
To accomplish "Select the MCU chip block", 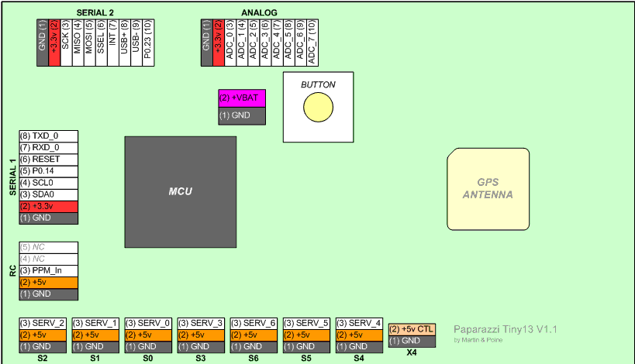I will 181,192.
